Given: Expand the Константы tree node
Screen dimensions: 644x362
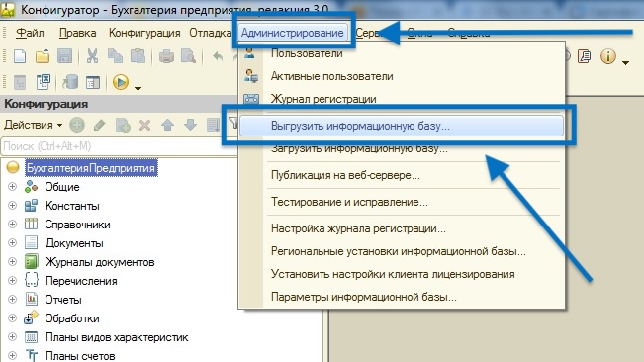Looking at the screenshot, I should coord(12,205).
